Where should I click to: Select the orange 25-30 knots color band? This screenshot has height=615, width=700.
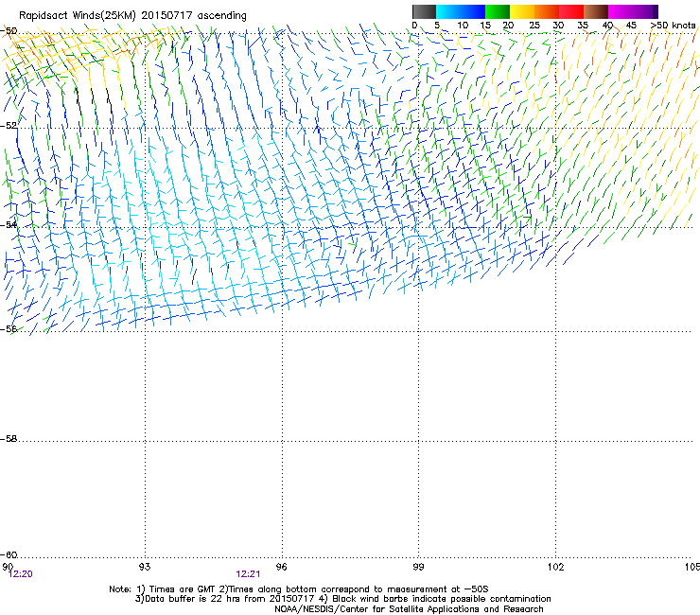(x=547, y=11)
